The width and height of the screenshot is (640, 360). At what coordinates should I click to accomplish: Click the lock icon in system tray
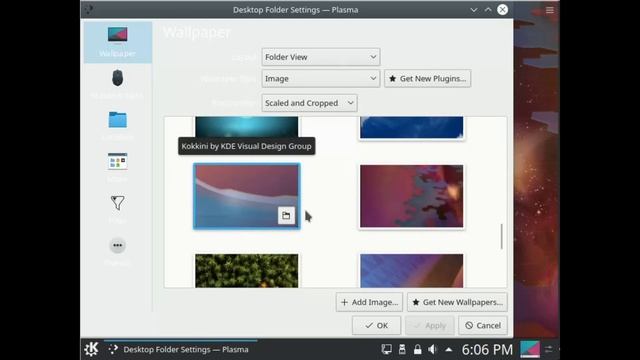coord(417,349)
